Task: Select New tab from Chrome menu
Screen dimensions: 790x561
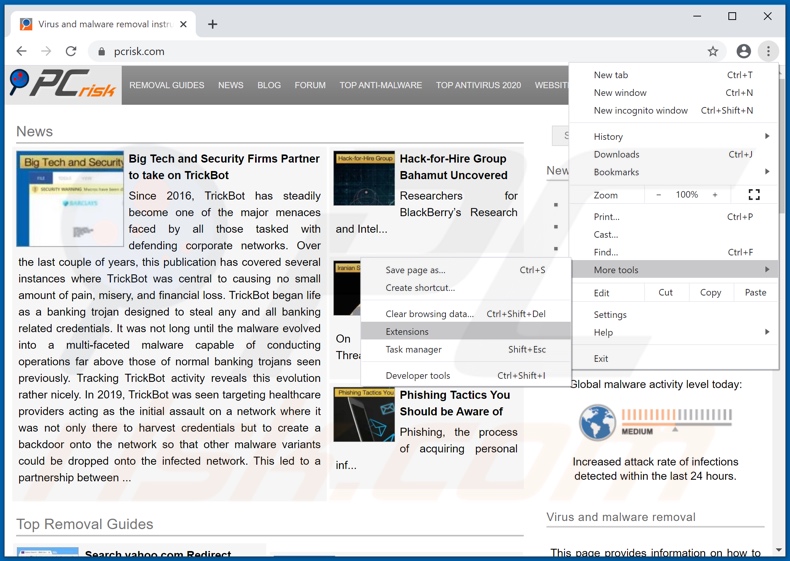Action: coord(674,75)
